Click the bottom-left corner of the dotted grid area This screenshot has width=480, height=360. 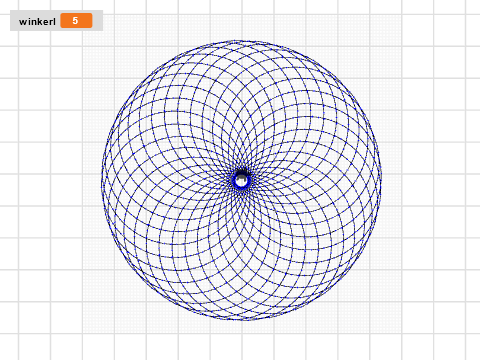[83, 332]
